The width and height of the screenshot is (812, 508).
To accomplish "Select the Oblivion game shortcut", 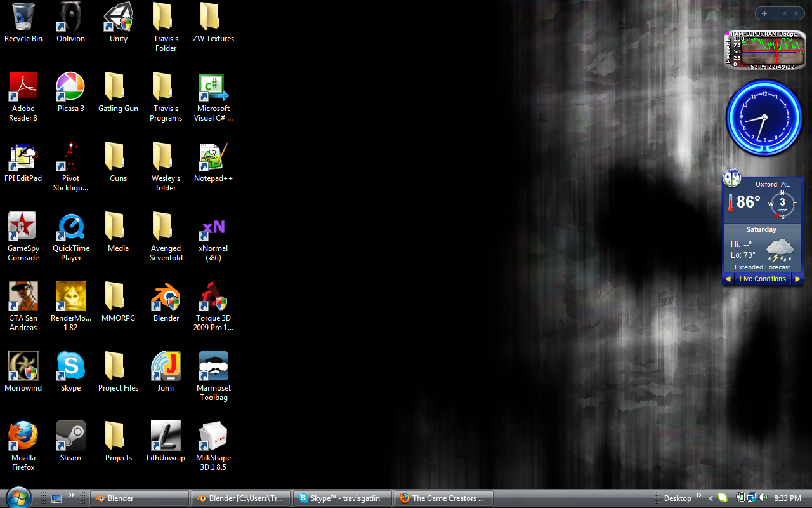I will (70, 22).
